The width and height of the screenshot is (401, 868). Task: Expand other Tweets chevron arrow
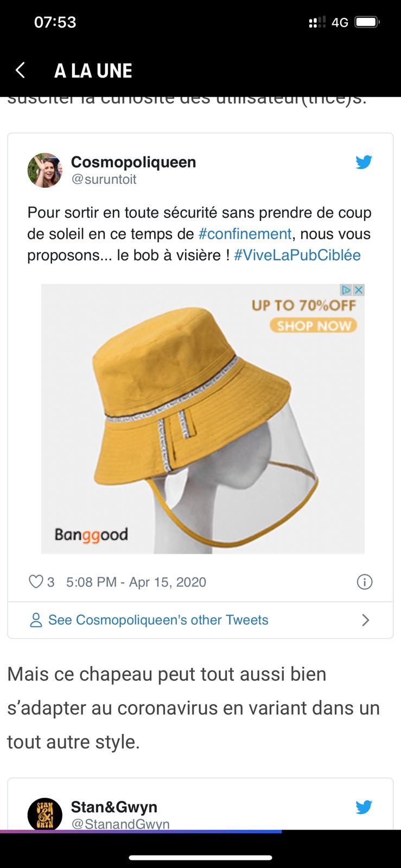366,620
